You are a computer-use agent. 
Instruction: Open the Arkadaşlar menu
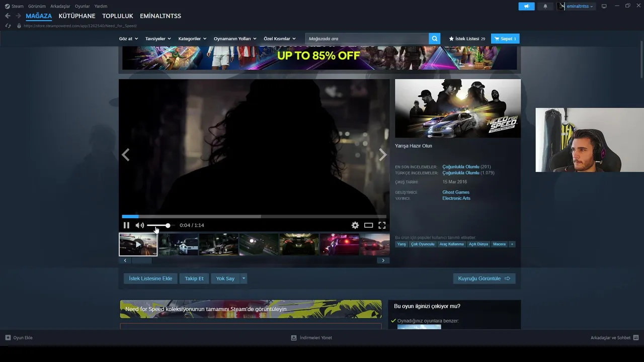click(x=60, y=6)
